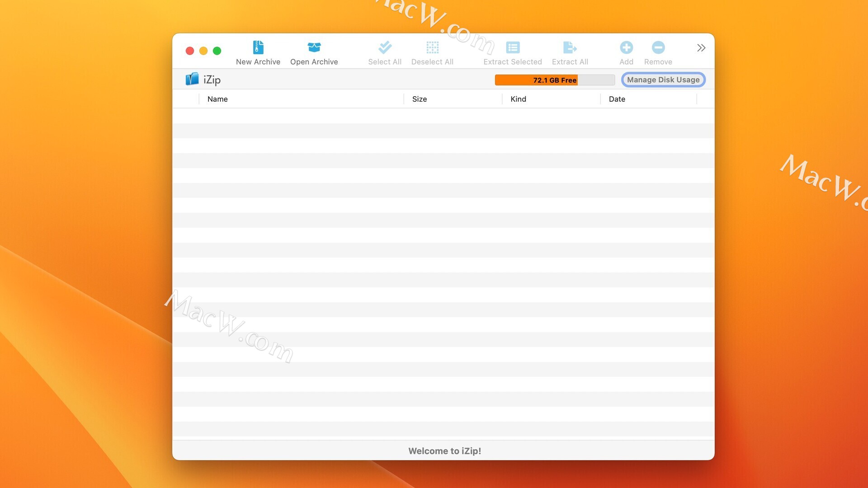The height and width of the screenshot is (488, 868).
Task: Sort the list by Kind column
Action: pyautogui.click(x=552, y=99)
